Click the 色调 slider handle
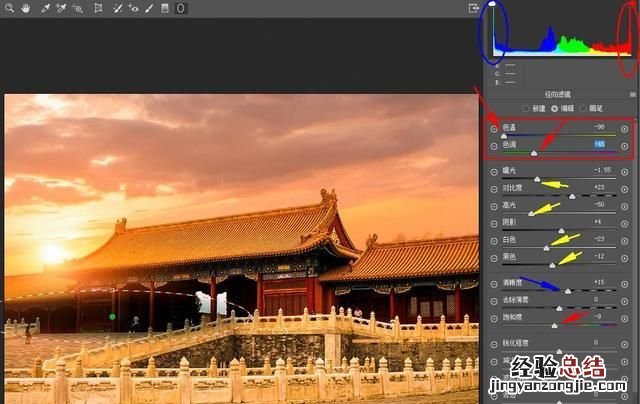The image size is (640, 404). (534, 153)
